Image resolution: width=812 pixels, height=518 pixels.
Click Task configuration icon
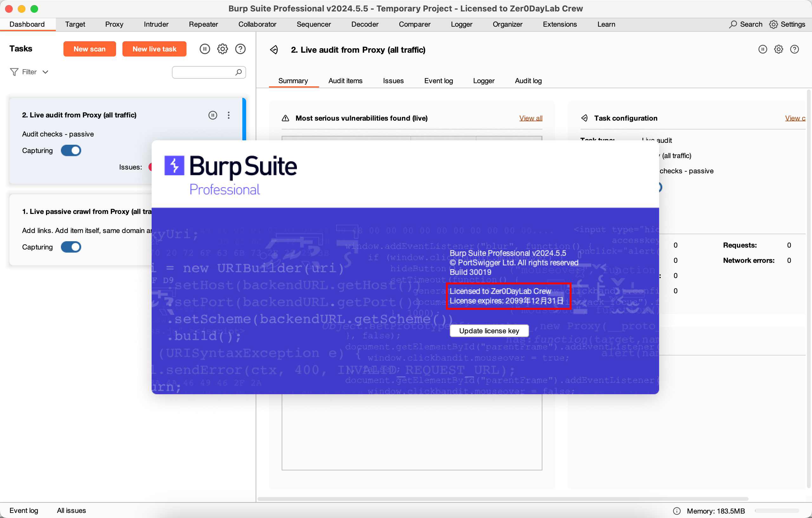coord(584,118)
